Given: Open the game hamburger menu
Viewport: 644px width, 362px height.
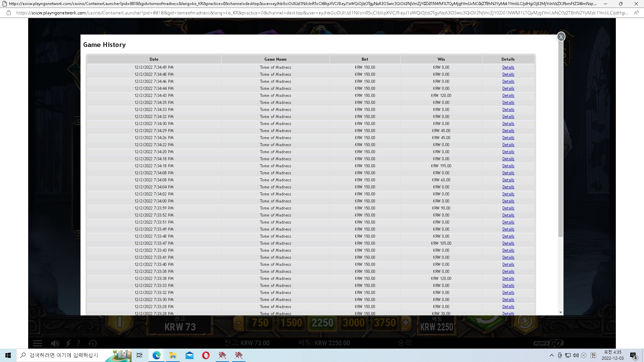Looking at the screenshot, I should point(38,343).
